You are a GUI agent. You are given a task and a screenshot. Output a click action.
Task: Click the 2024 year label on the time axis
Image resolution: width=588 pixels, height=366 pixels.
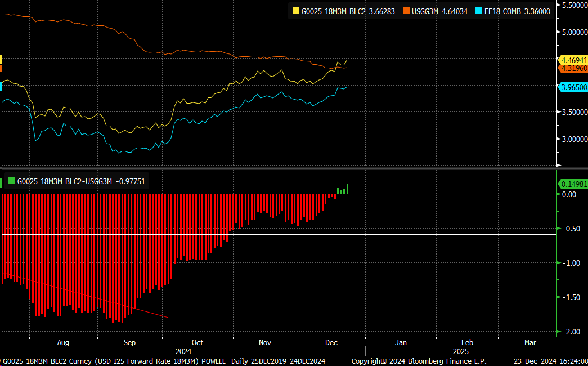tap(183, 352)
